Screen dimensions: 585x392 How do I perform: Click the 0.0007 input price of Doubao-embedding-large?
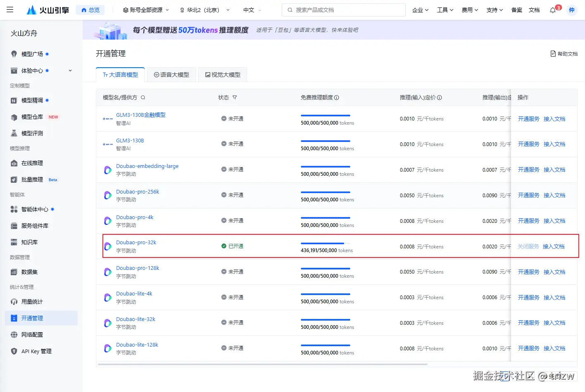pyautogui.click(x=407, y=170)
